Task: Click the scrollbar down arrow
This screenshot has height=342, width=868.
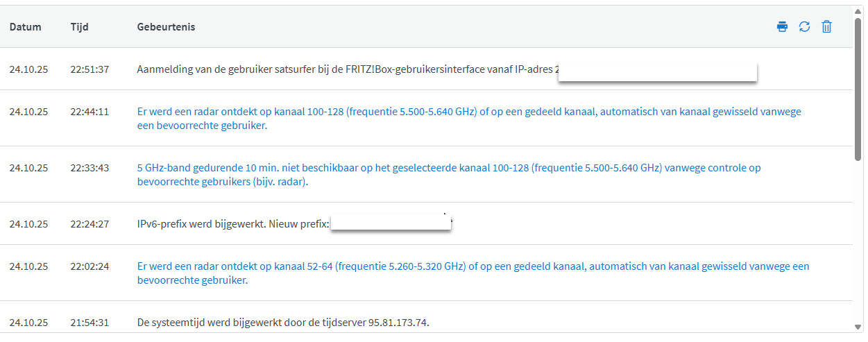Action: click(x=859, y=327)
